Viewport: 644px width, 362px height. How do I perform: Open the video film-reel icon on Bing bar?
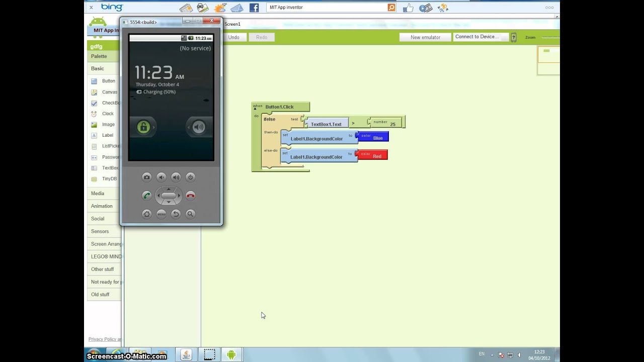[426, 8]
